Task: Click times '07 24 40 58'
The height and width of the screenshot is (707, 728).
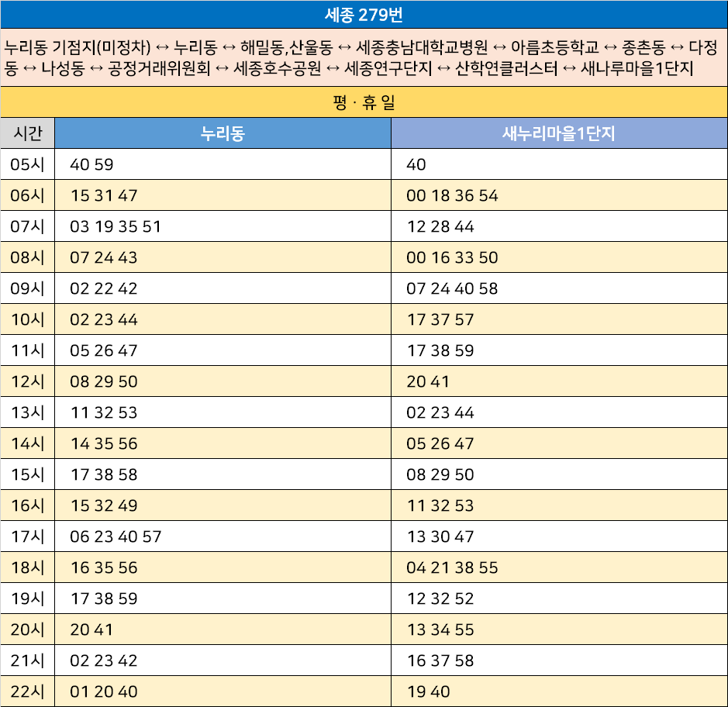Action: coord(452,288)
